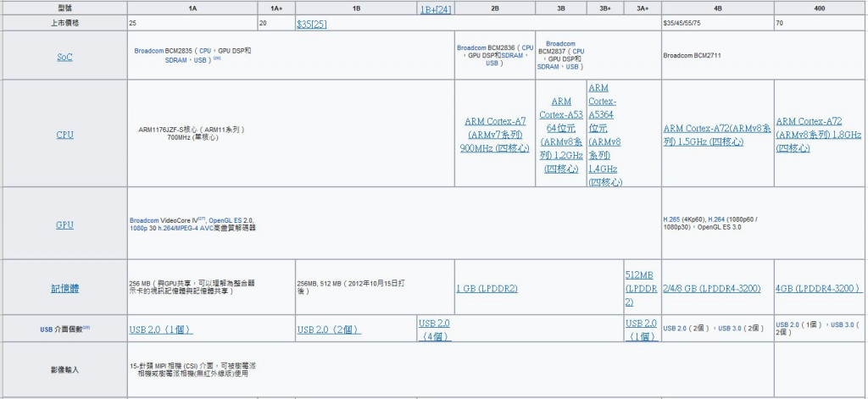The width and height of the screenshot is (868, 399).
Task: Click price value 20 under 1A+
Action: coord(263,24)
